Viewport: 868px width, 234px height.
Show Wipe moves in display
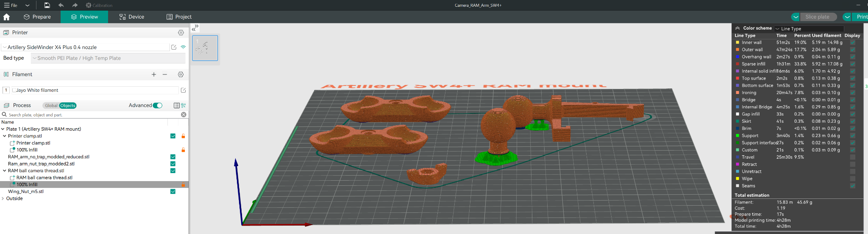click(x=852, y=179)
